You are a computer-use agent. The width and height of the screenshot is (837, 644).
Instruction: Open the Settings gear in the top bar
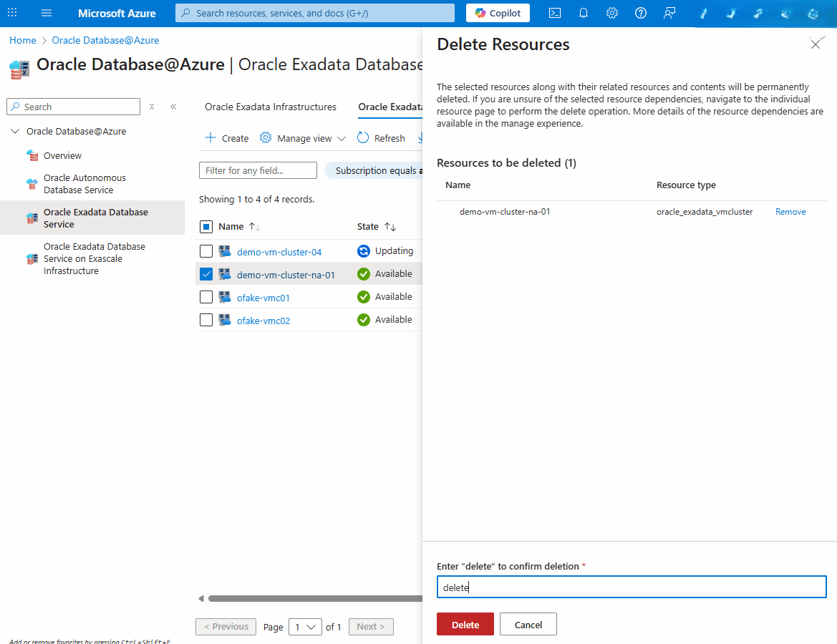611,12
